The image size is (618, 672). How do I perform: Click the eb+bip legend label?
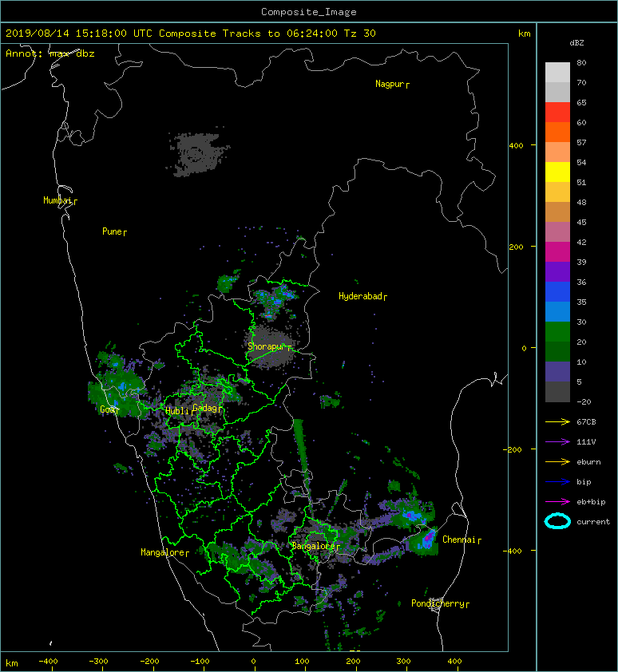pyautogui.click(x=591, y=502)
